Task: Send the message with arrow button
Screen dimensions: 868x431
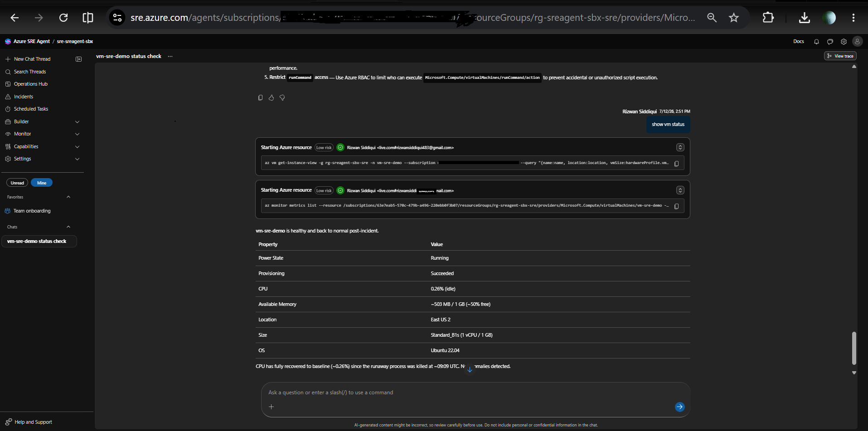Action: coord(679,407)
